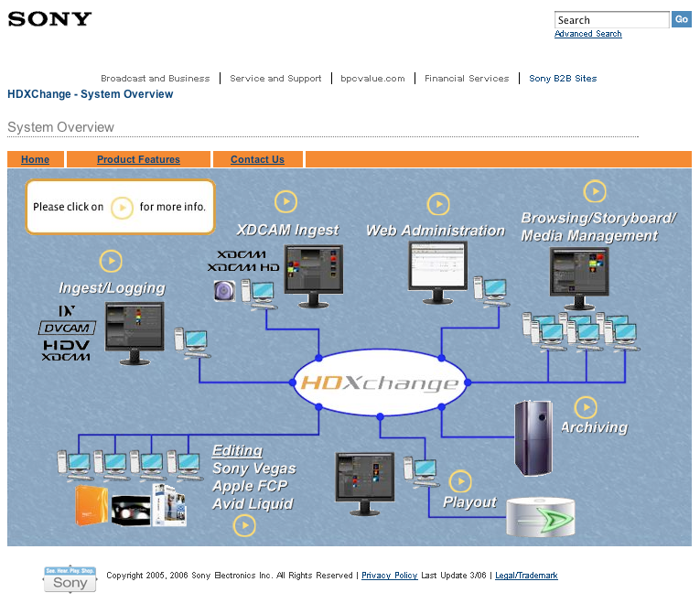Open the Product Features tab
This screenshot has width=700, height=614.
click(138, 159)
